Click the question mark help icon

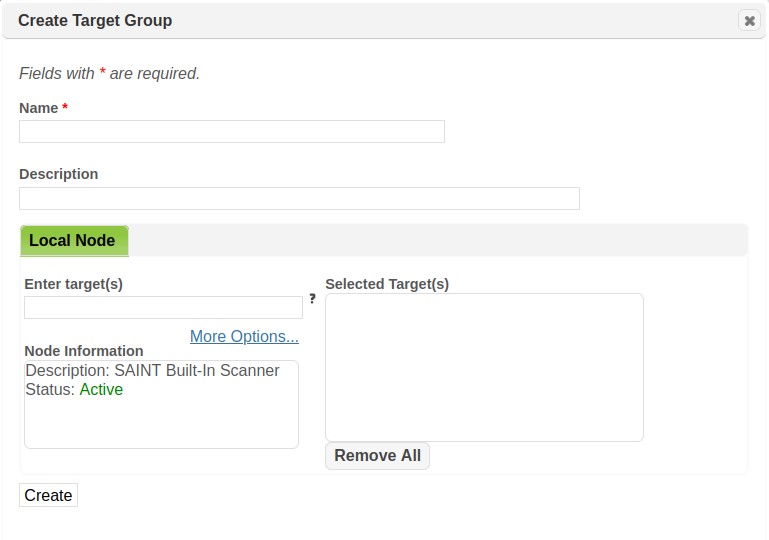coord(312,298)
